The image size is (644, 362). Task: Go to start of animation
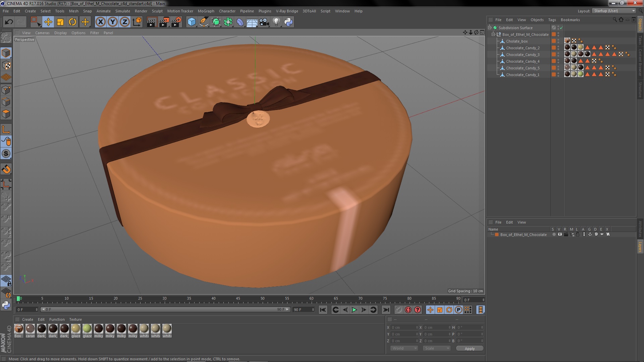click(x=323, y=310)
